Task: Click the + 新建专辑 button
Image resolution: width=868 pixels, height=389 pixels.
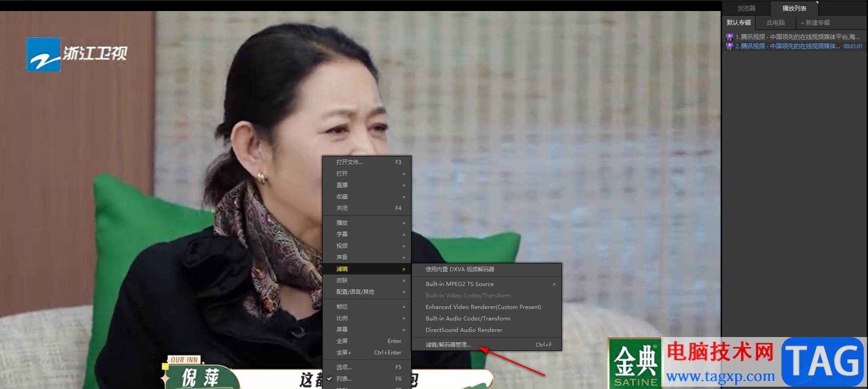Action: coord(815,23)
